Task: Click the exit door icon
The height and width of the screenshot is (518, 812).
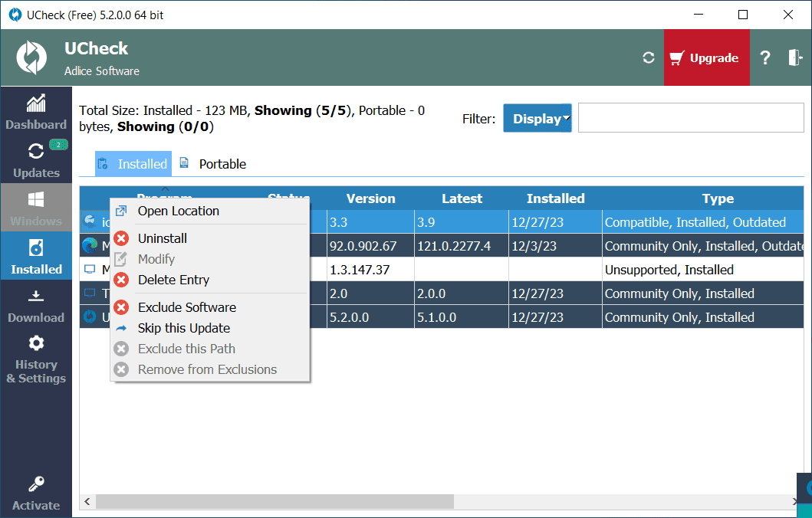Action: point(795,57)
